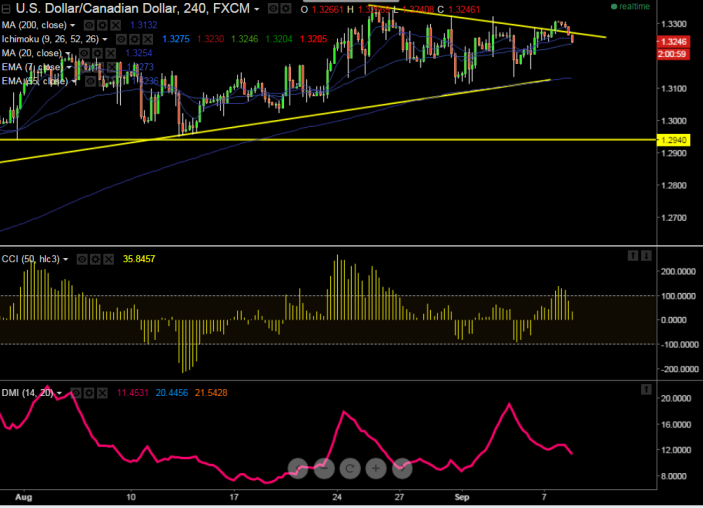Open Ichimoku indicator settings gear

135,39
